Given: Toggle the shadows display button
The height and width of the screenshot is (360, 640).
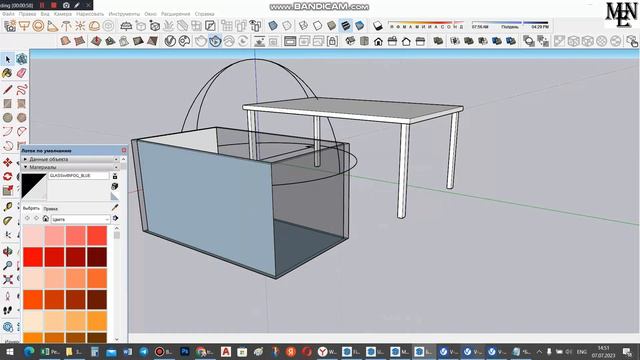Looking at the screenshot, I should 378,26.
